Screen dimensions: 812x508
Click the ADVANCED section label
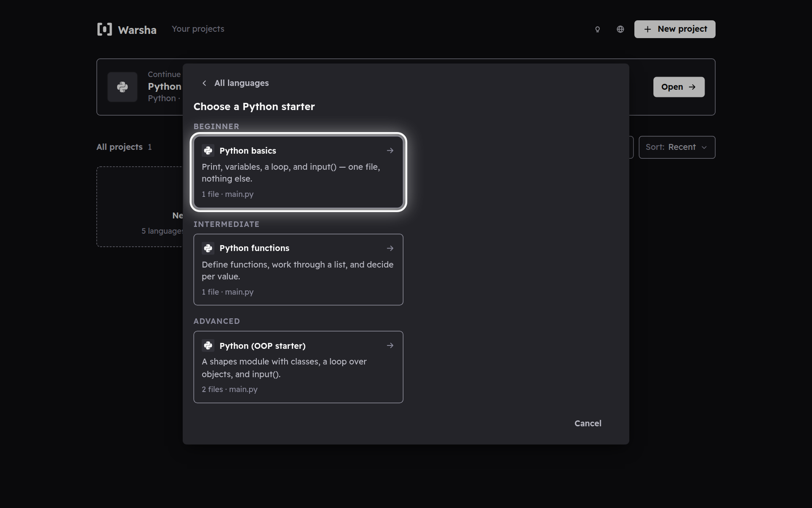[217, 321]
